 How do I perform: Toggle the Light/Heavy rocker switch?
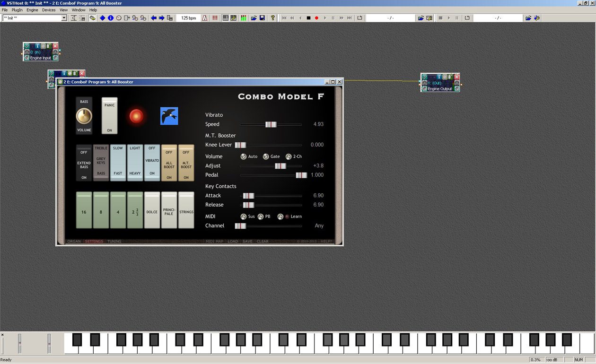[x=135, y=163]
